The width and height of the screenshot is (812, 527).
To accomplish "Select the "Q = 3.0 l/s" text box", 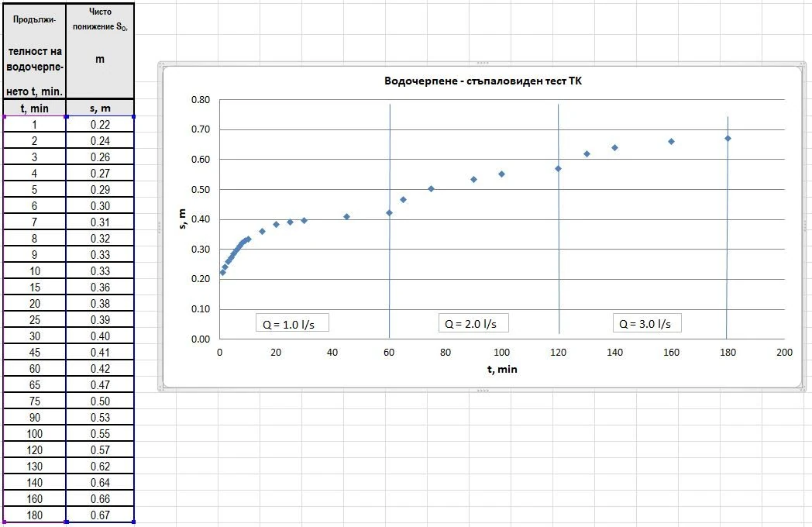I will point(647,322).
